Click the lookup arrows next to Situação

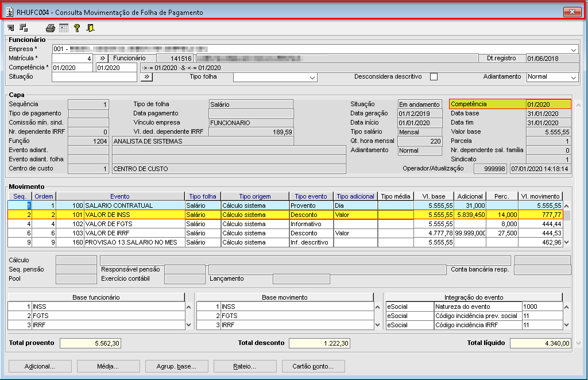click(146, 77)
